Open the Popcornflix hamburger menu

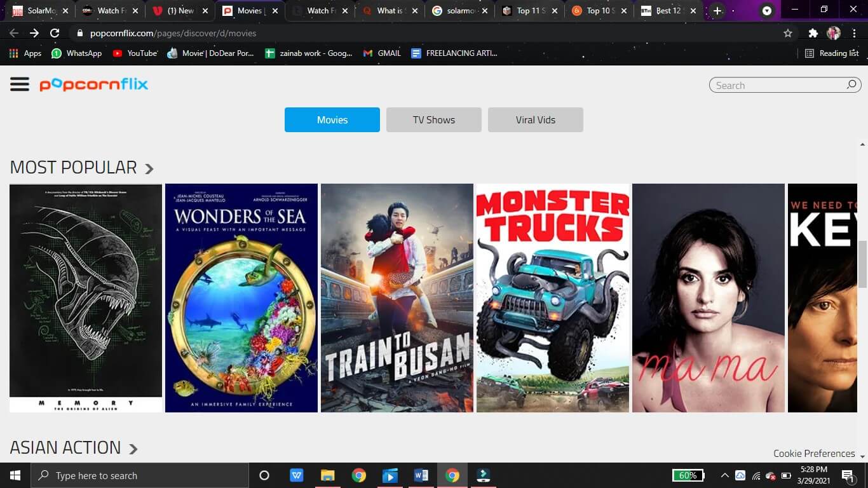[x=20, y=85]
